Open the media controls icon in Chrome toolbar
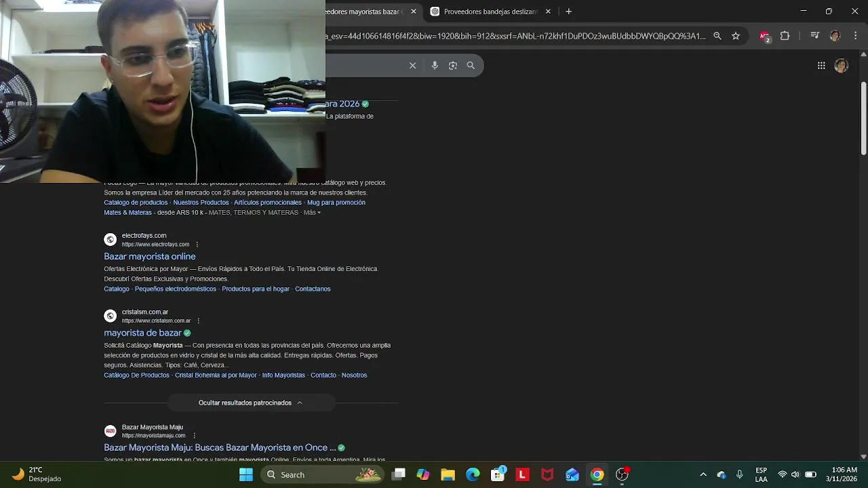Viewport: 868px width, 488px height. point(815,36)
